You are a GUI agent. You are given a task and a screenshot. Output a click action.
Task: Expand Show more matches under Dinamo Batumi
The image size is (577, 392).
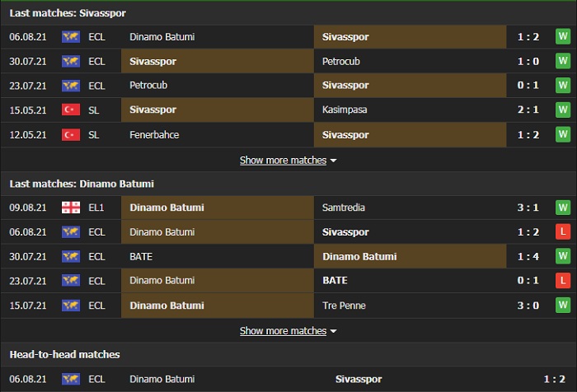coord(283,330)
